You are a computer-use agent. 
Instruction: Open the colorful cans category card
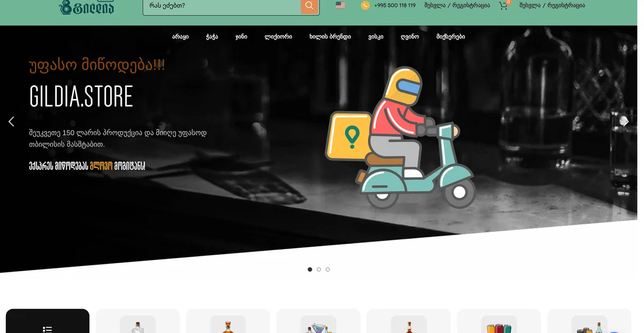pyautogui.click(x=499, y=321)
